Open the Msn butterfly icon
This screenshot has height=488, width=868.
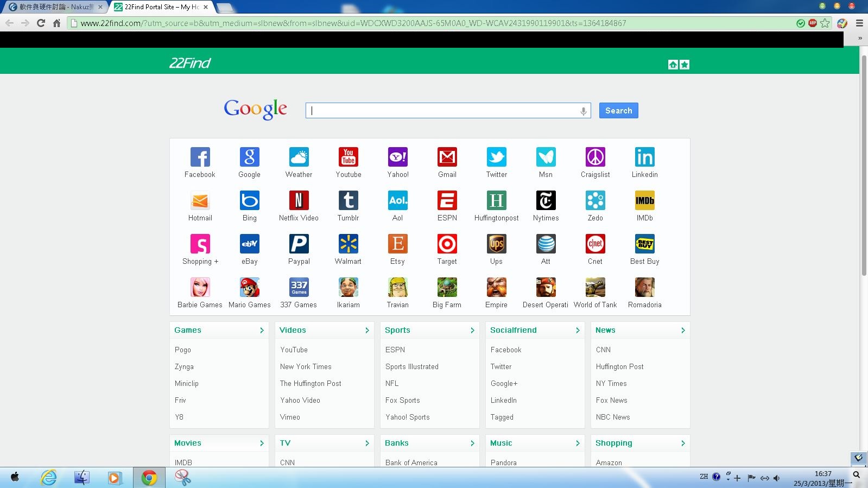point(546,157)
